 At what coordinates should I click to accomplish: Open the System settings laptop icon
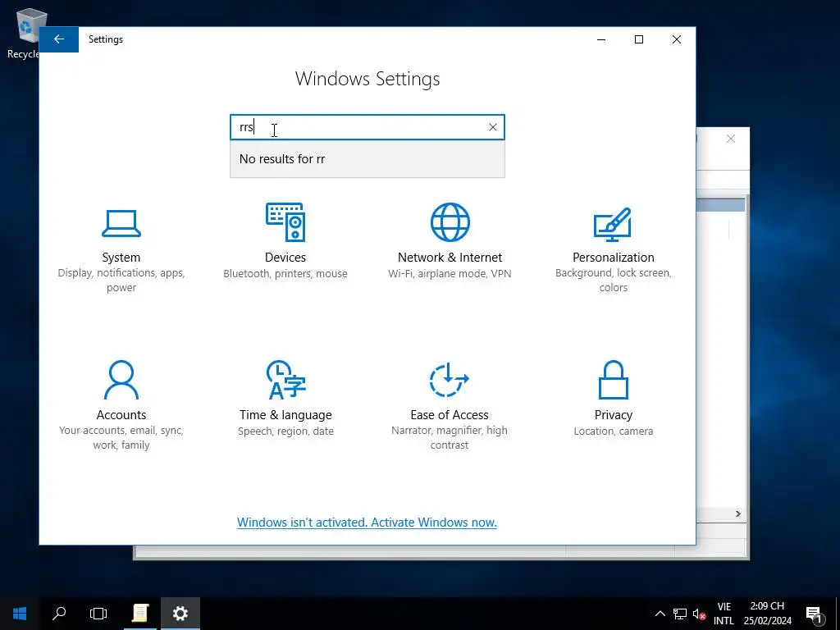point(121,223)
